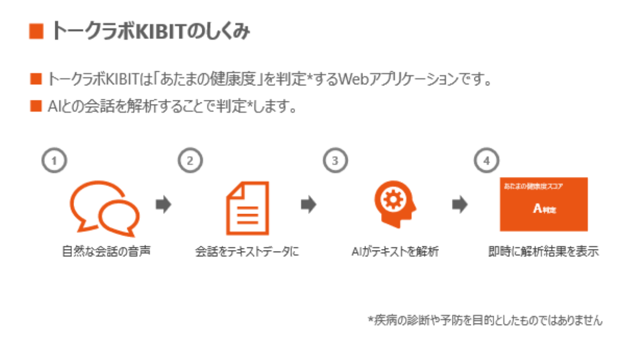
Task: Click the 即時に解析結果を表示 caption
Action: [544, 251]
